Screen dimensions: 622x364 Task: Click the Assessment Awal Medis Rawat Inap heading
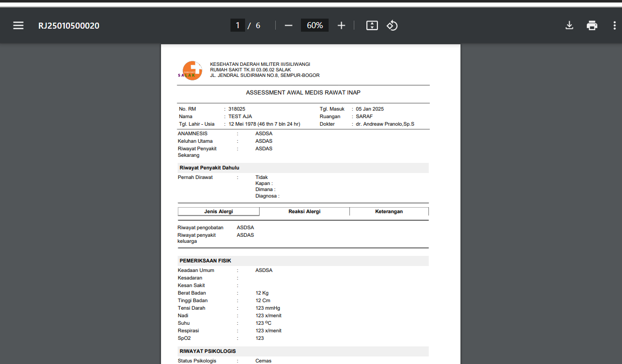[x=303, y=93]
